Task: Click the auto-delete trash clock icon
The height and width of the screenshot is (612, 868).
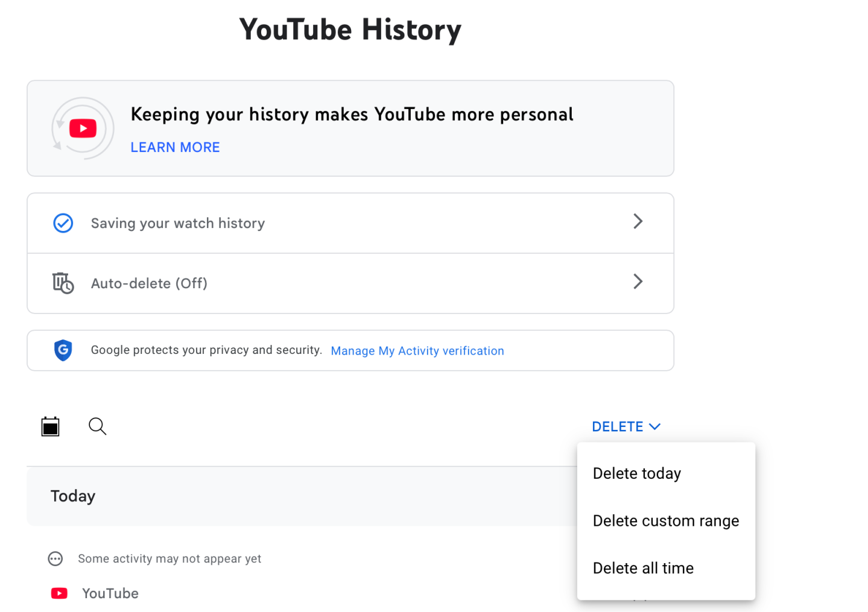Action: tap(63, 283)
